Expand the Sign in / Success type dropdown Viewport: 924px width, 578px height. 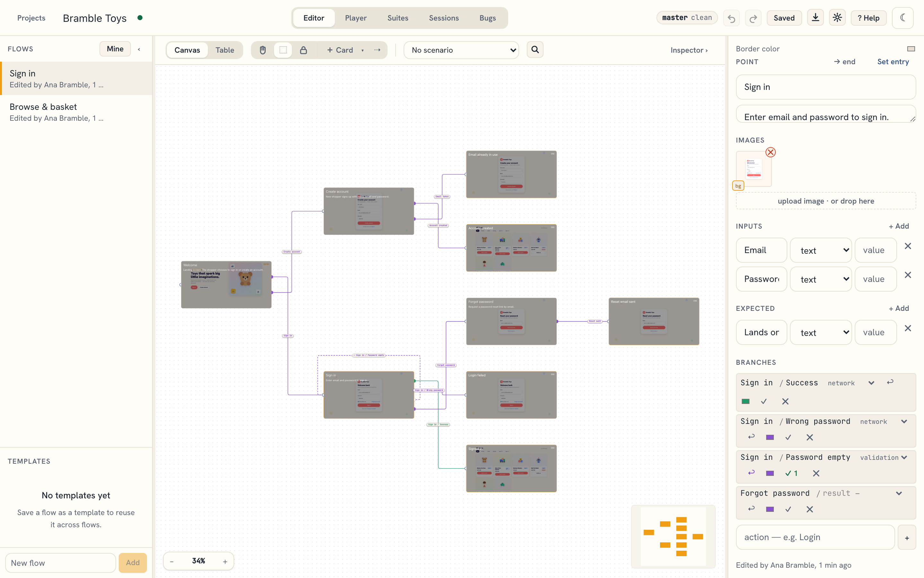point(871,383)
